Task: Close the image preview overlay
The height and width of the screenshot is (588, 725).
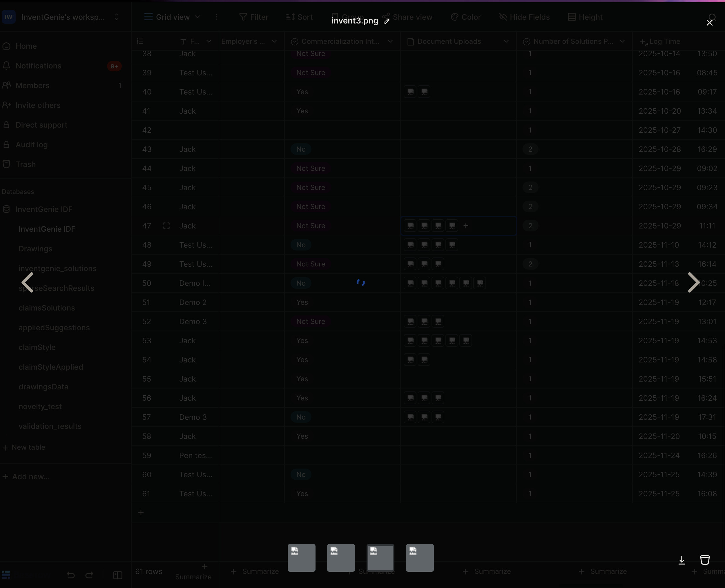Action: coord(709,23)
